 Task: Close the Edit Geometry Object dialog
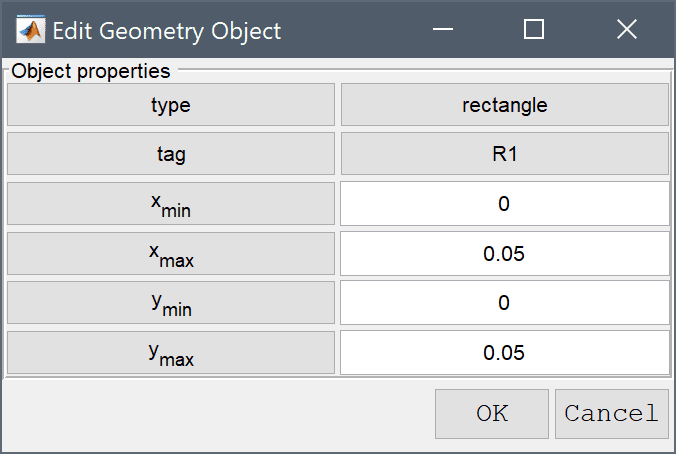626,29
